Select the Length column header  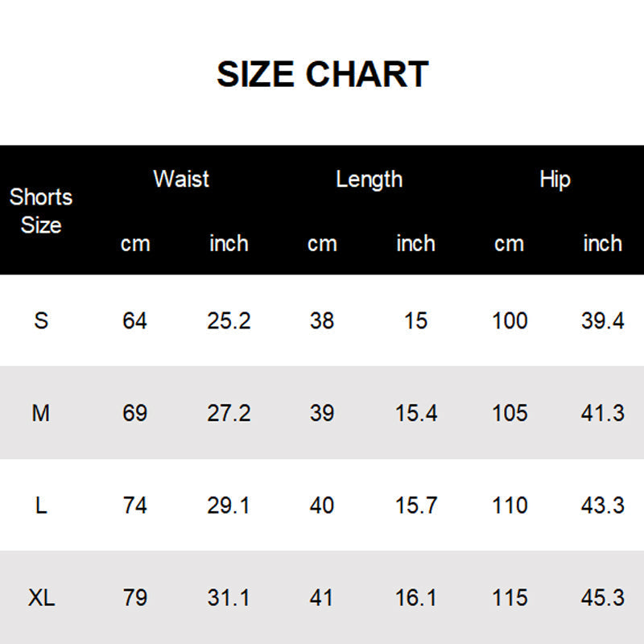coord(369,179)
